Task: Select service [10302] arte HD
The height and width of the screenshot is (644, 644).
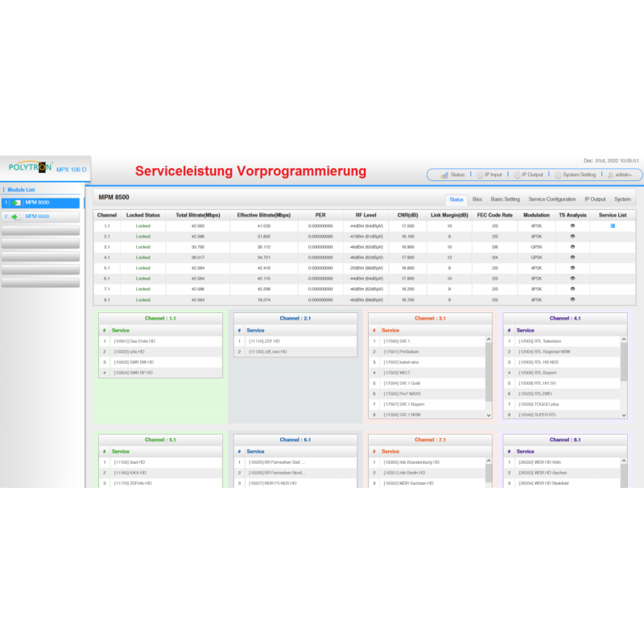Action: (x=160, y=352)
